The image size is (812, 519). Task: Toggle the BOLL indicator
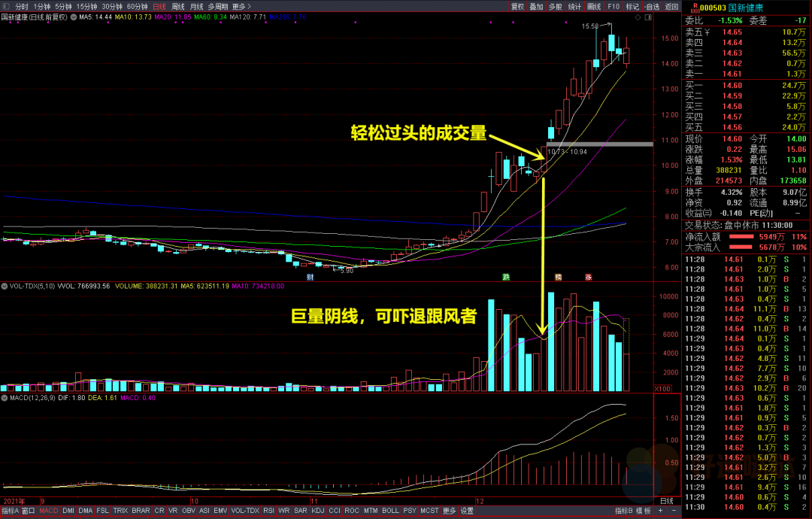(390, 511)
